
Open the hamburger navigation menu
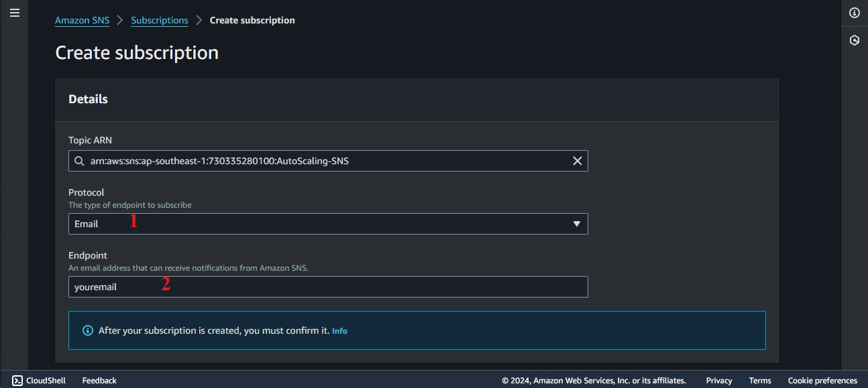(x=14, y=13)
